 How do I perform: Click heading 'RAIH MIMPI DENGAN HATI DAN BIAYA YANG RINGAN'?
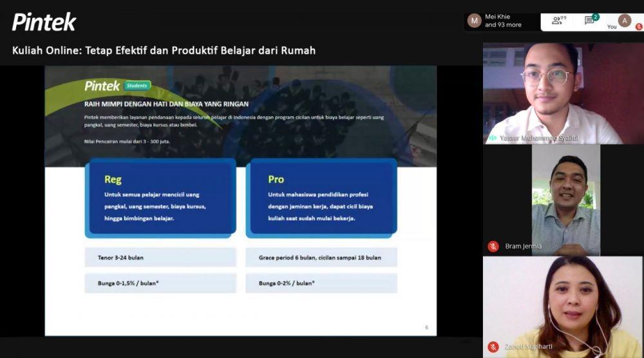pos(166,104)
